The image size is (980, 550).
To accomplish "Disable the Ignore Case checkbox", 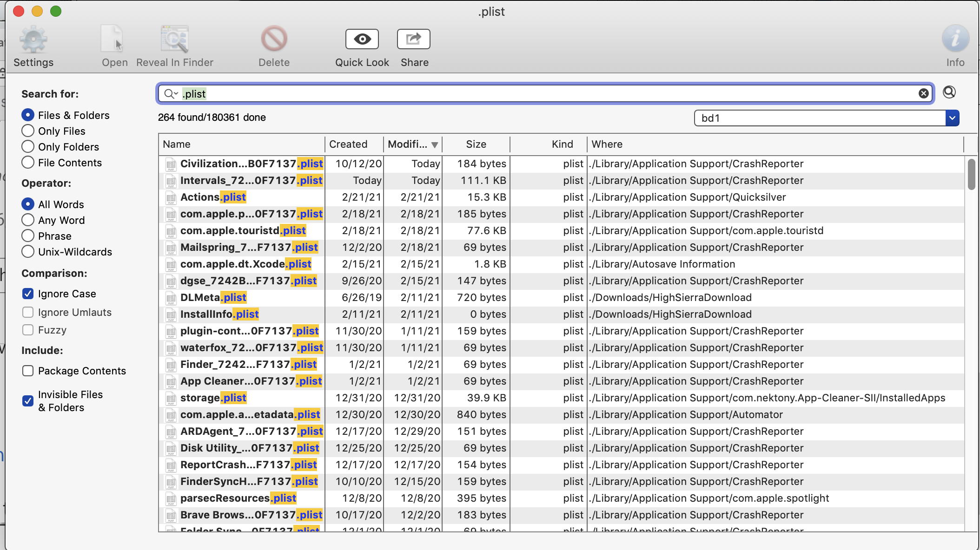I will 28,294.
